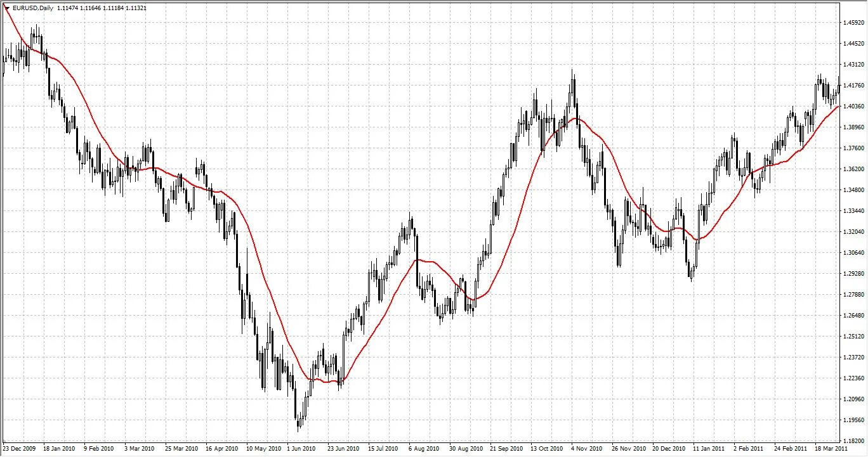The image size is (868, 457).
Task: Click the 10 May 2010 date label
Action: [263, 449]
